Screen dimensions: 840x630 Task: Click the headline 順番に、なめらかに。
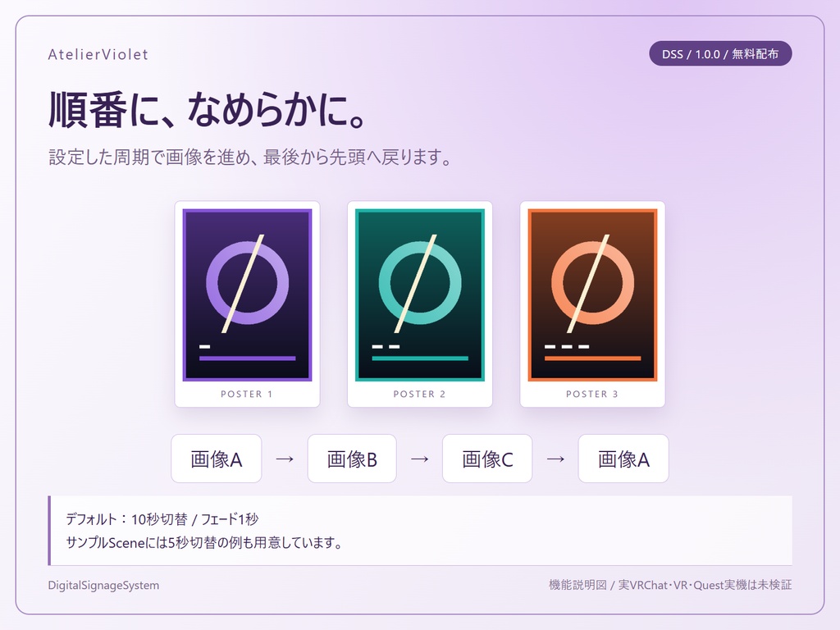[208, 110]
